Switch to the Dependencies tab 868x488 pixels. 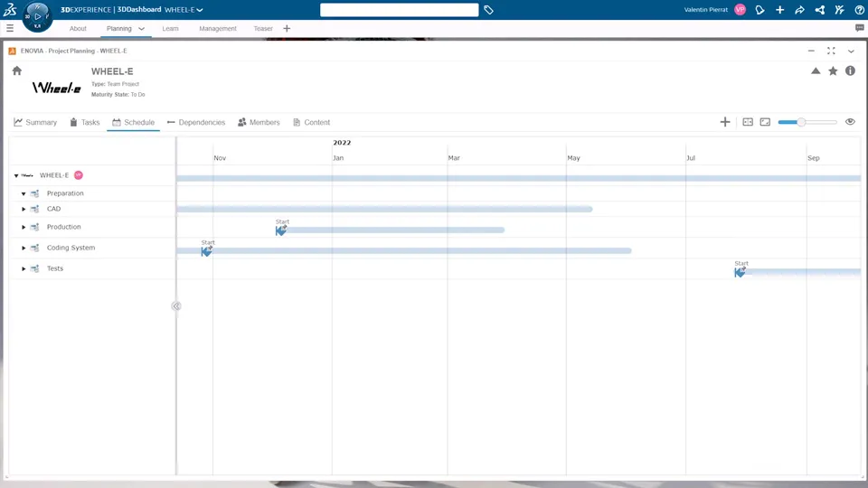click(196, 122)
